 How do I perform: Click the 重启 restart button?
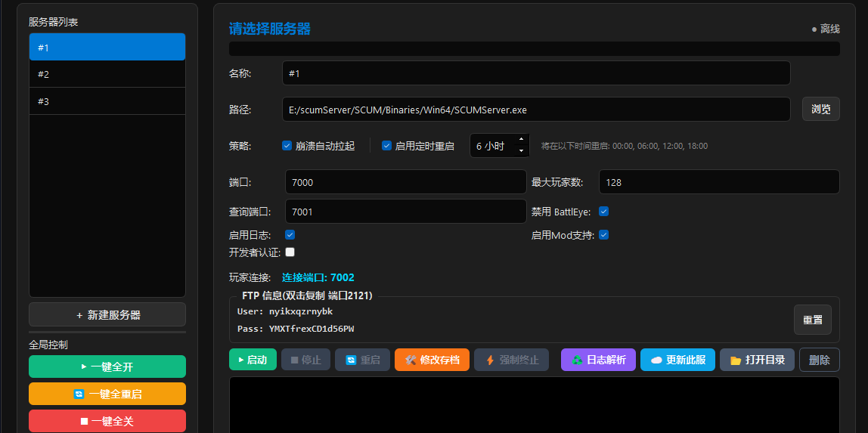click(x=363, y=360)
